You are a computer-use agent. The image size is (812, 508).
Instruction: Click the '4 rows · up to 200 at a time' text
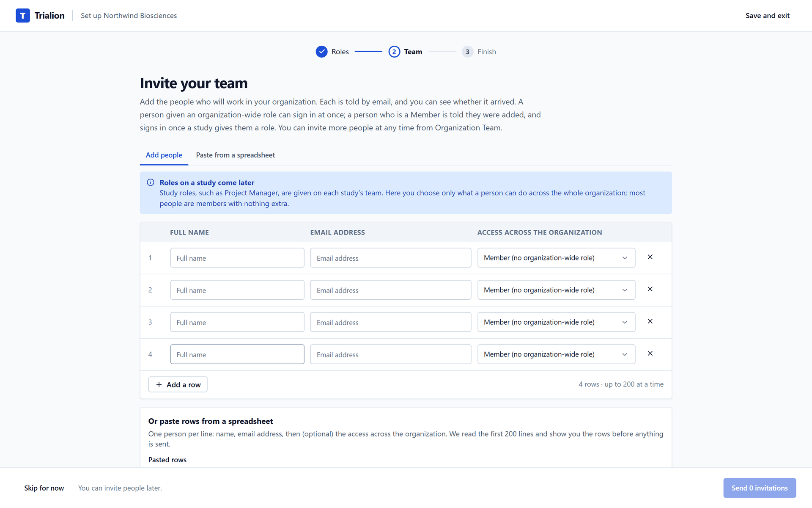[x=621, y=384]
